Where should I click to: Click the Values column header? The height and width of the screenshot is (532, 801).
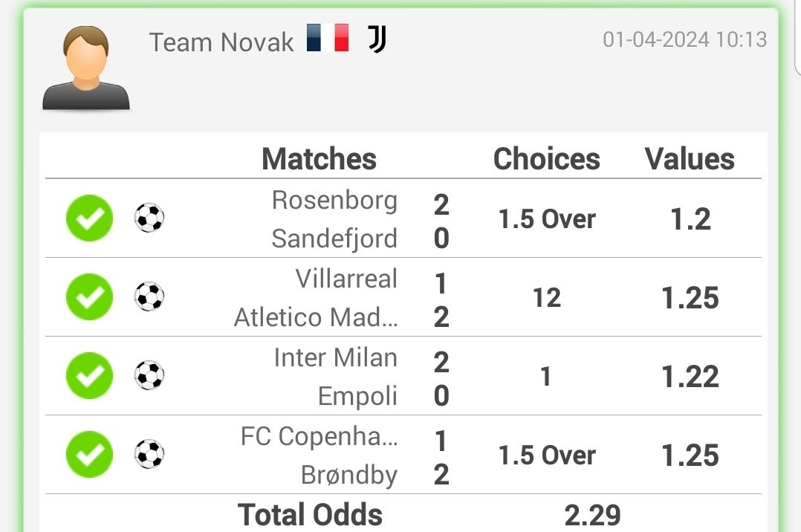click(690, 158)
